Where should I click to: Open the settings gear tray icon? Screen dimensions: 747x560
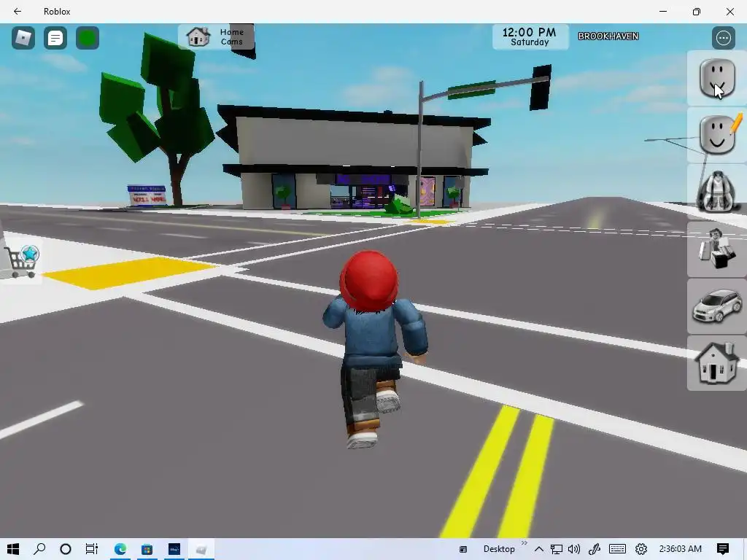641,549
